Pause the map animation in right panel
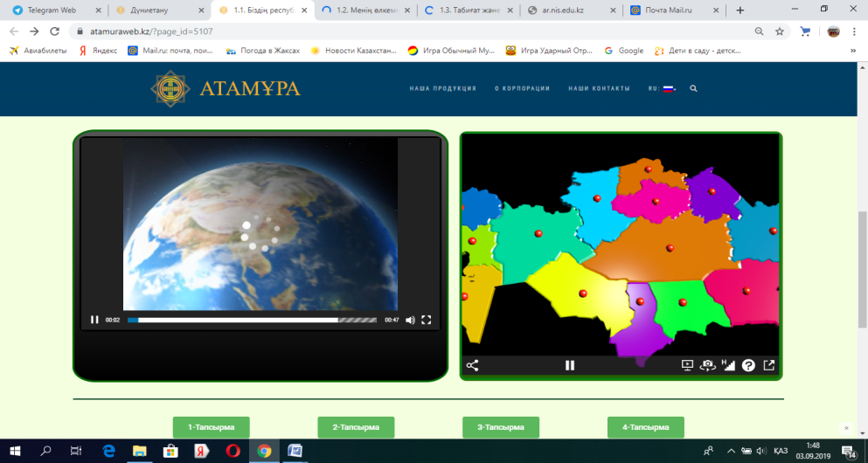The width and height of the screenshot is (868, 463). click(570, 365)
